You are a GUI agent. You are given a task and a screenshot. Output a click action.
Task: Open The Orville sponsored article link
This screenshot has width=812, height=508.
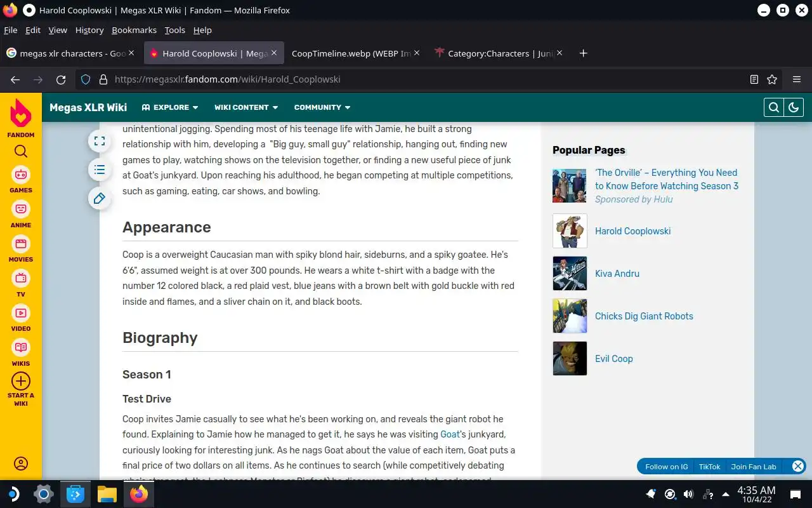(667, 179)
